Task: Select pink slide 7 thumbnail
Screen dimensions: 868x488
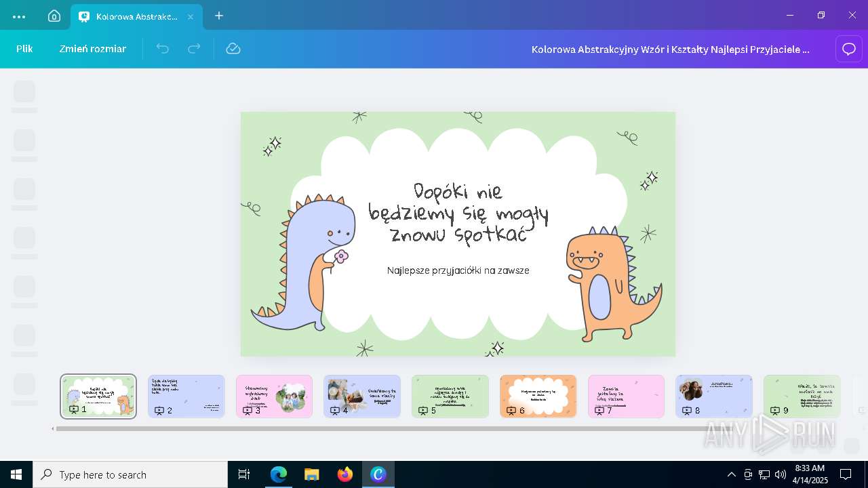Action: click(x=626, y=396)
